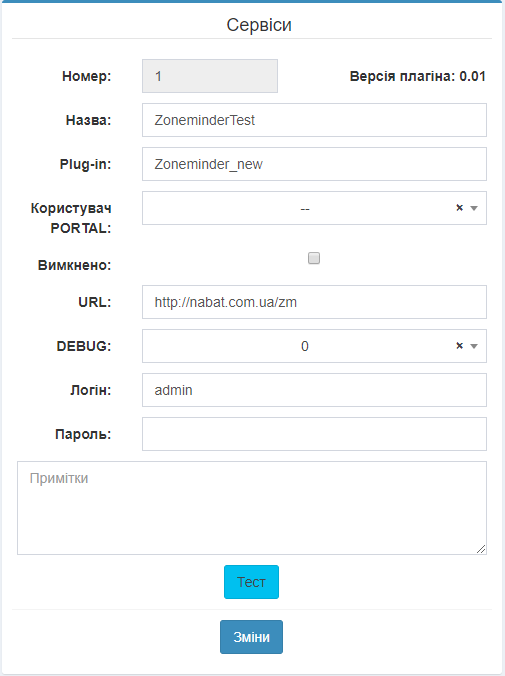The width and height of the screenshot is (505, 676).
Task: Open the Користувач PORTAL select box showing --
Action: point(314,208)
